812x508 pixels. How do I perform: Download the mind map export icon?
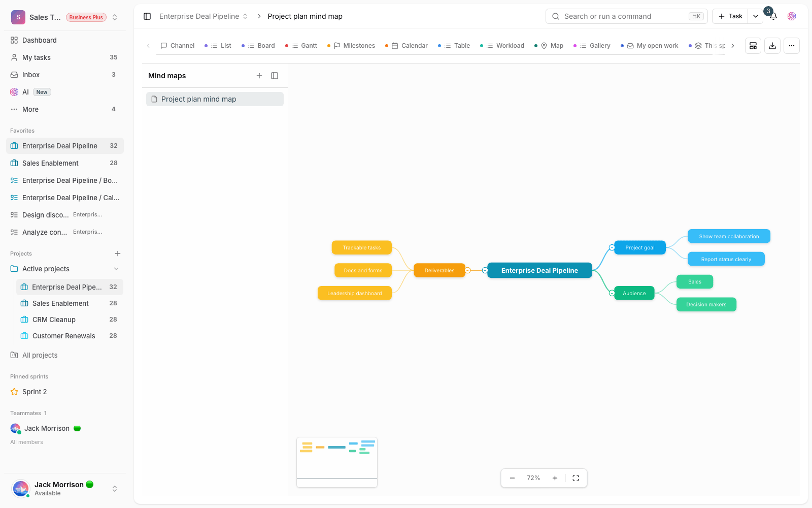coord(772,46)
